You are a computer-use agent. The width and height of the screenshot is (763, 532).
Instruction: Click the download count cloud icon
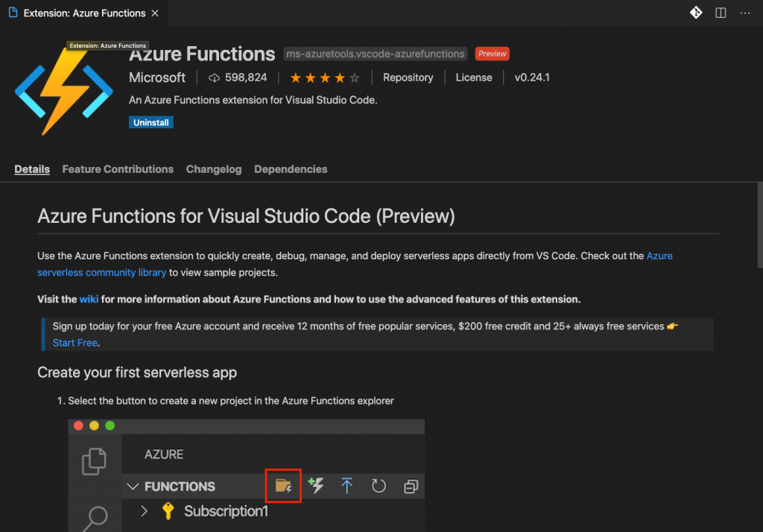coord(214,78)
